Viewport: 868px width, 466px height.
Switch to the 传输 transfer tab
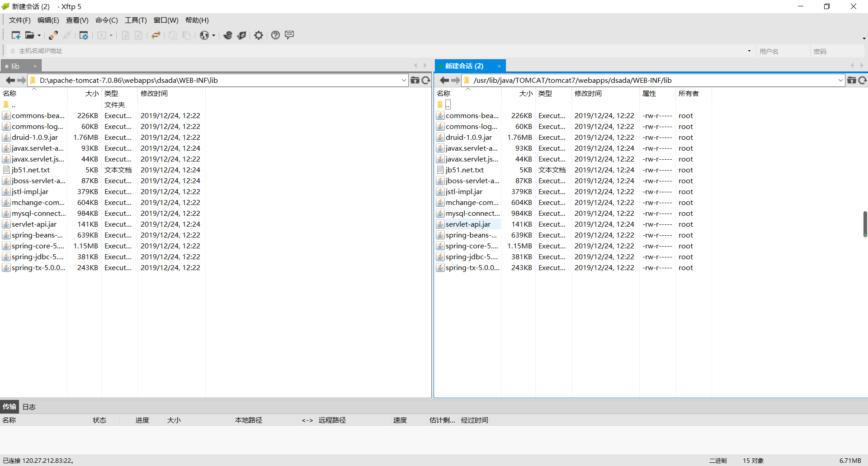9,406
